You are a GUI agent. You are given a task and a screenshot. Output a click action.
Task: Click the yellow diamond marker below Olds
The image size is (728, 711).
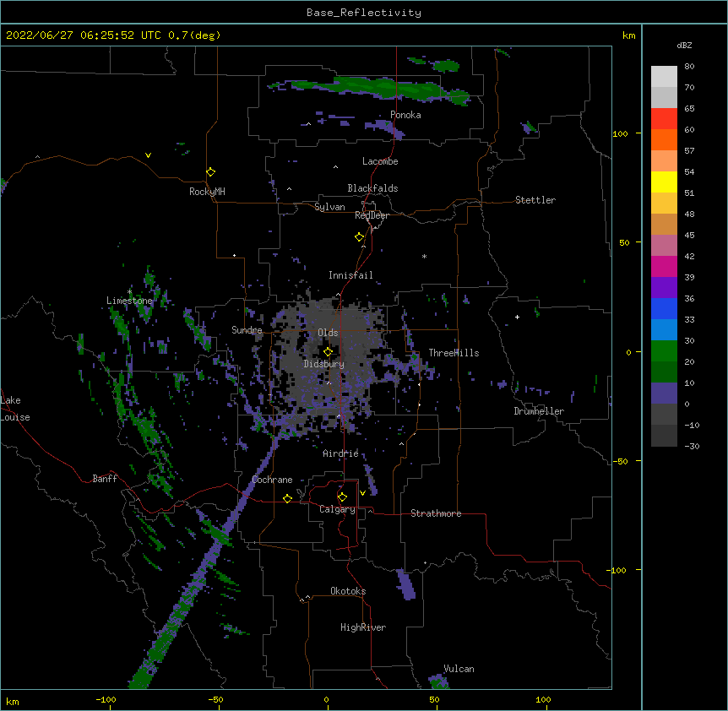328,351
